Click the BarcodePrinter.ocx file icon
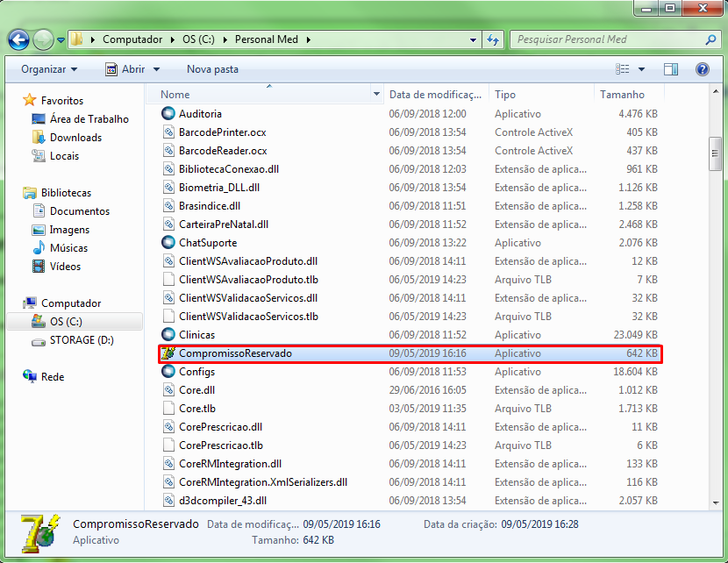Viewport: 728px width, 563px height. (x=168, y=132)
